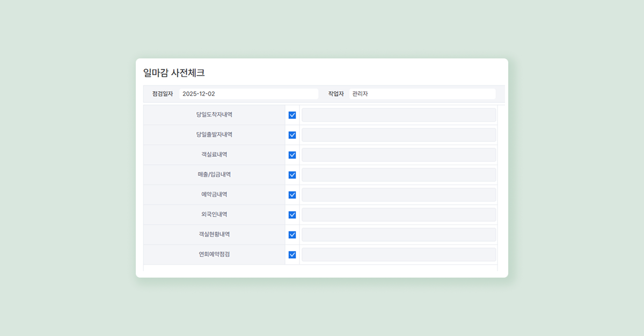Click the 매출/입금내역 remarks field
Viewport: 644px width, 336px height.
click(x=399, y=175)
